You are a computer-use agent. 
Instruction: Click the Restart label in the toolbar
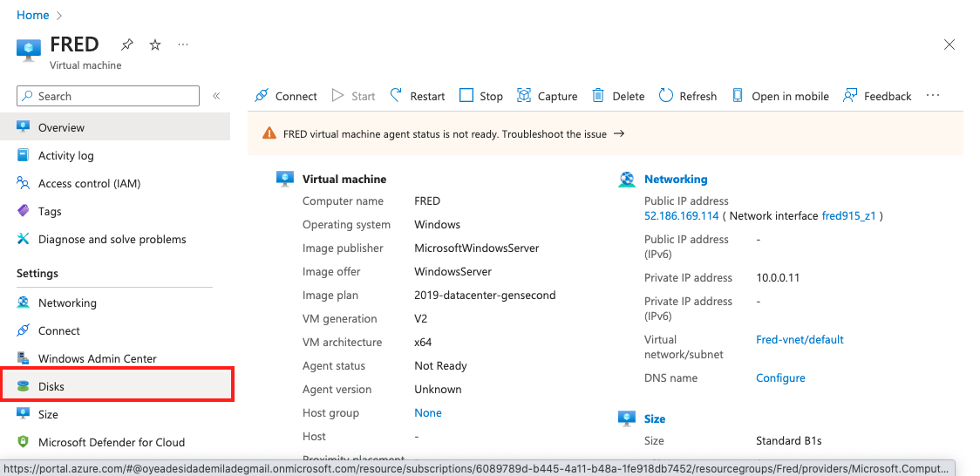tap(427, 96)
